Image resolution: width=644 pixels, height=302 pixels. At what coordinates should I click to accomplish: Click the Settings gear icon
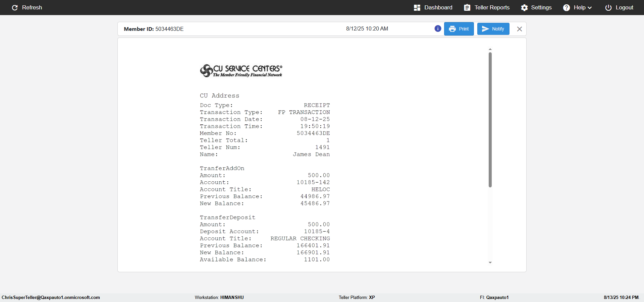(524, 8)
